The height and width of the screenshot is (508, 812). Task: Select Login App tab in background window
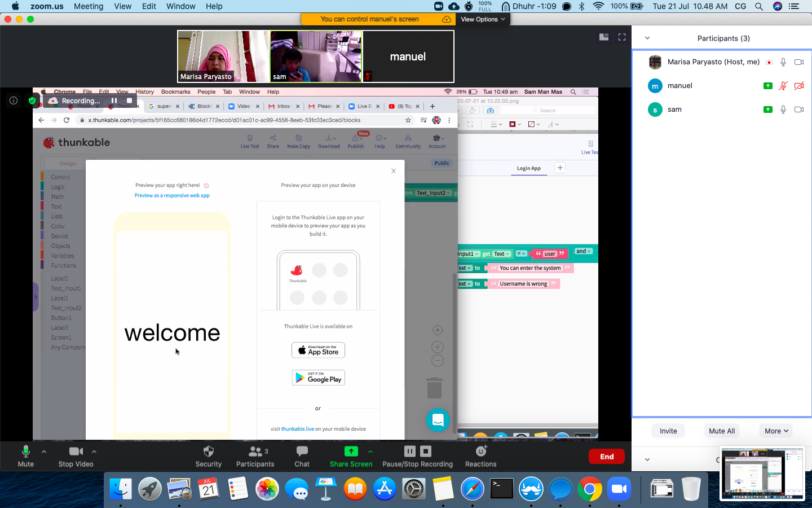pos(529,168)
